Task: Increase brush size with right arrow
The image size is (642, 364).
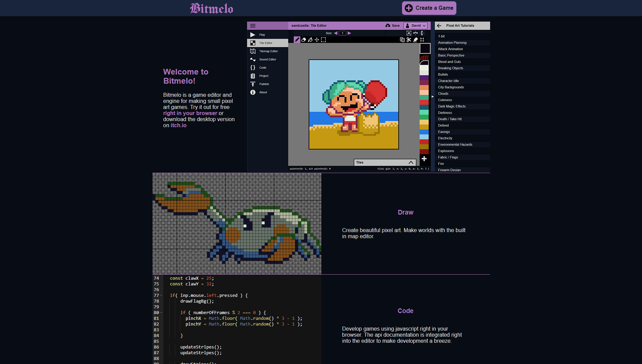Action: (x=349, y=33)
